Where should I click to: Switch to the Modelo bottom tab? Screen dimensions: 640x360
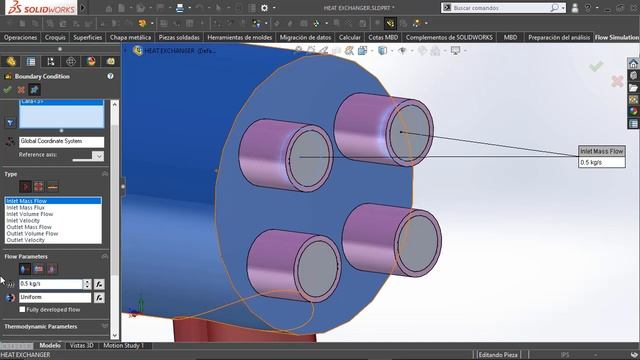point(50,345)
